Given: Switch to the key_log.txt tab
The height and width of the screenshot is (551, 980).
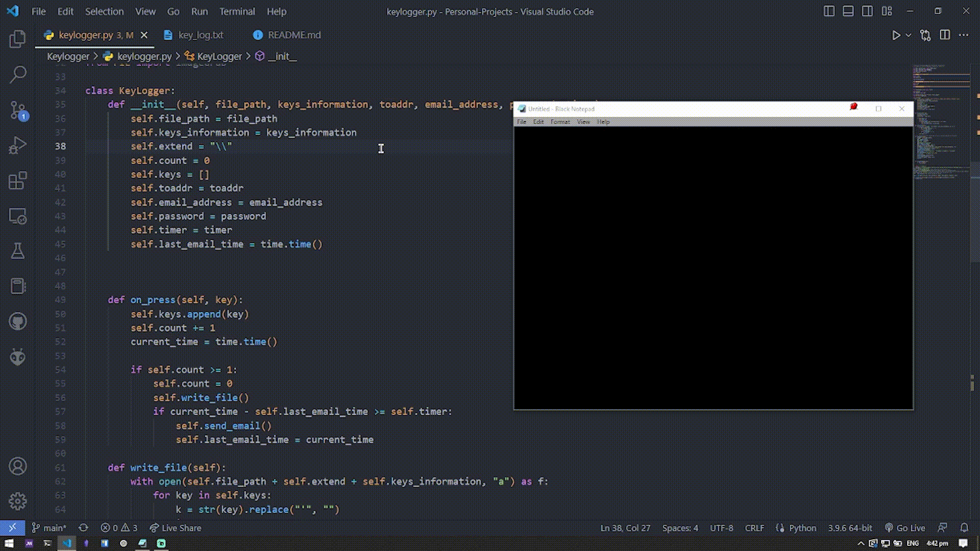Looking at the screenshot, I should [200, 35].
